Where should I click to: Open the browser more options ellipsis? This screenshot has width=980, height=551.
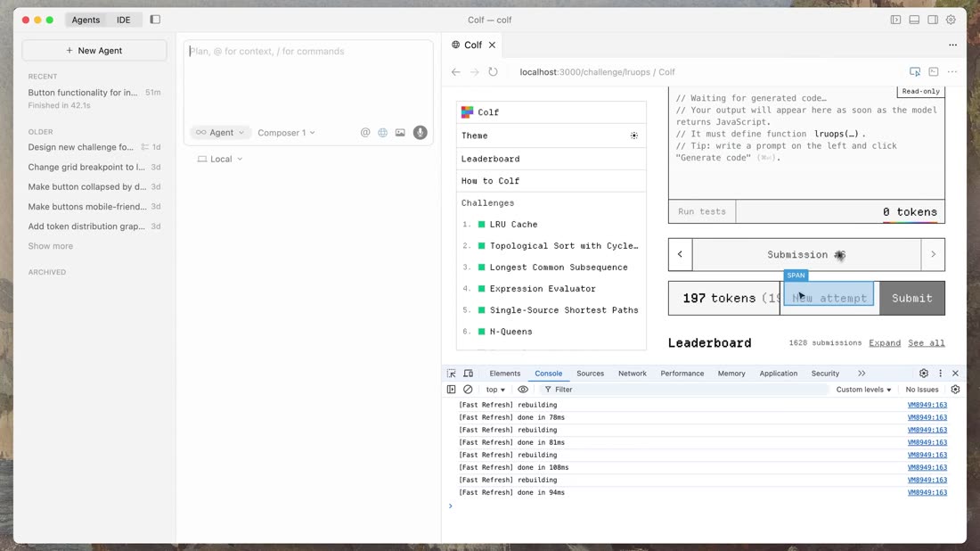[951, 72]
